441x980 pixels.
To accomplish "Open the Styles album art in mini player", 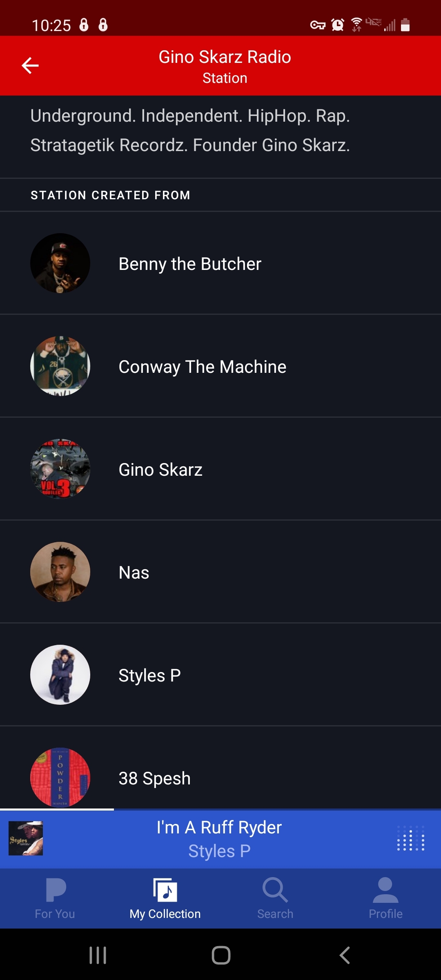I will pos(26,838).
